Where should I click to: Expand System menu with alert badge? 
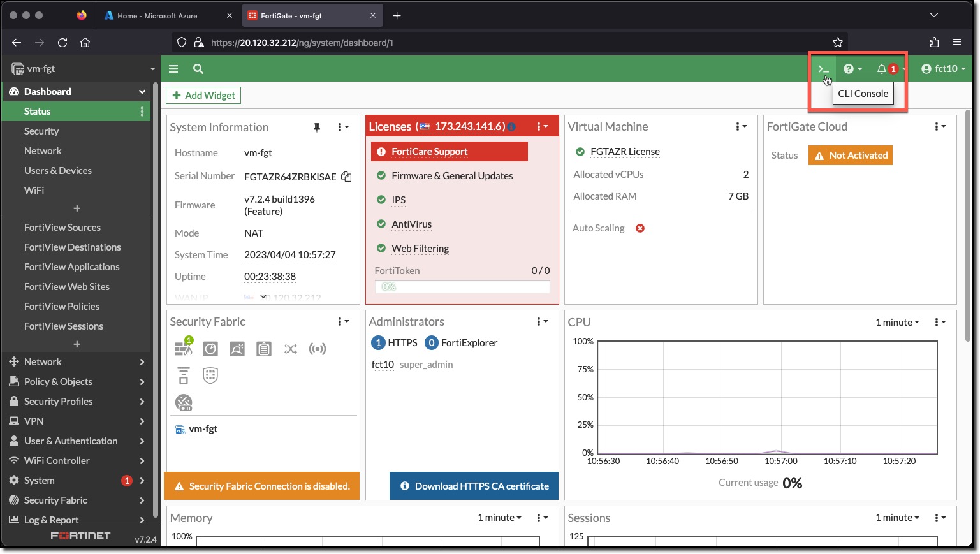(77, 481)
